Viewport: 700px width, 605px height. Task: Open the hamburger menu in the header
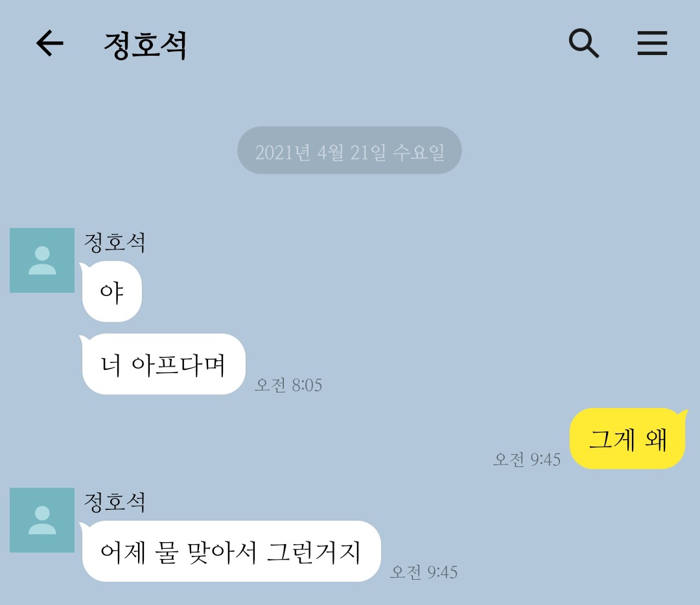[x=652, y=43]
